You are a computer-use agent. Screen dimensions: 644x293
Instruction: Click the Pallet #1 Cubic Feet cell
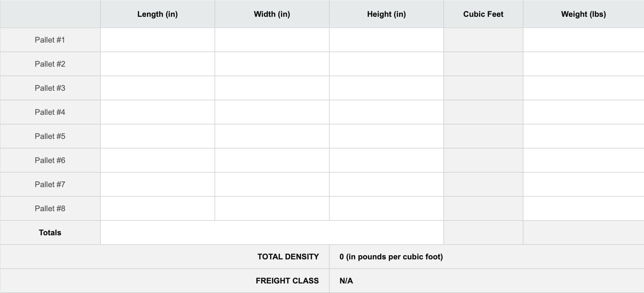pos(483,40)
